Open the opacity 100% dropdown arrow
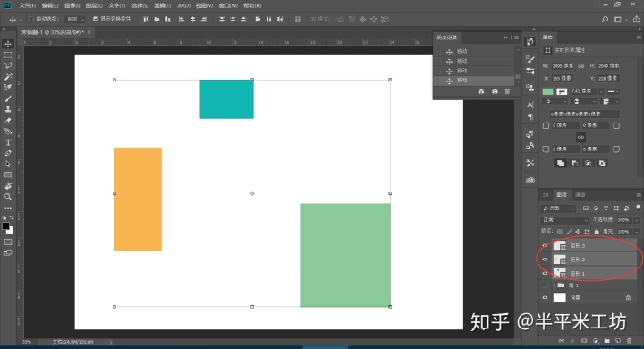The image size is (644, 349). coord(636,220)
